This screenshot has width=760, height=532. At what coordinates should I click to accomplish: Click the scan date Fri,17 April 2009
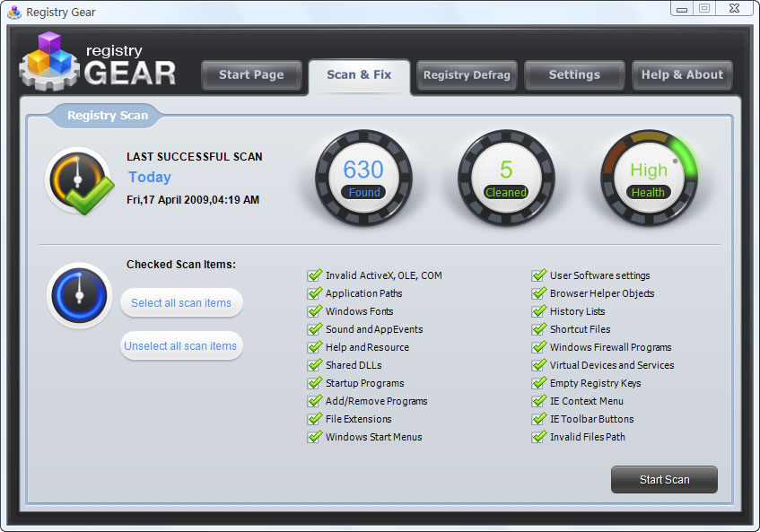click(193, 200)
